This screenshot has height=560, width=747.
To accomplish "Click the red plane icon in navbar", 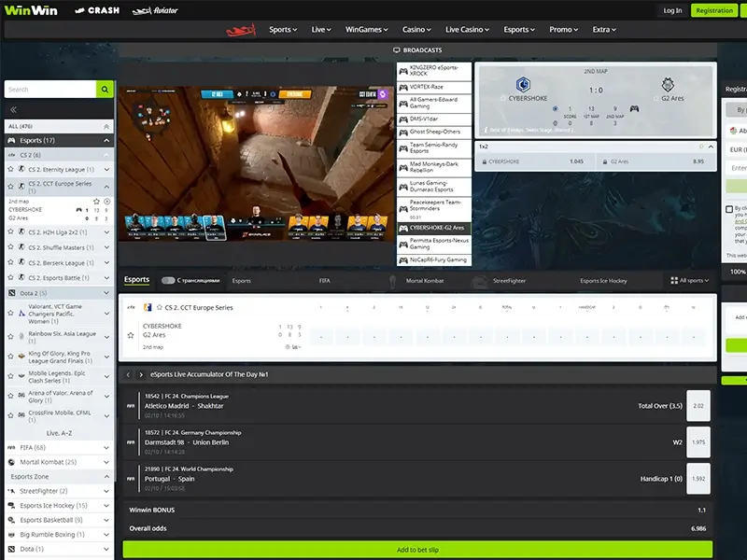I will click(241, 30).
